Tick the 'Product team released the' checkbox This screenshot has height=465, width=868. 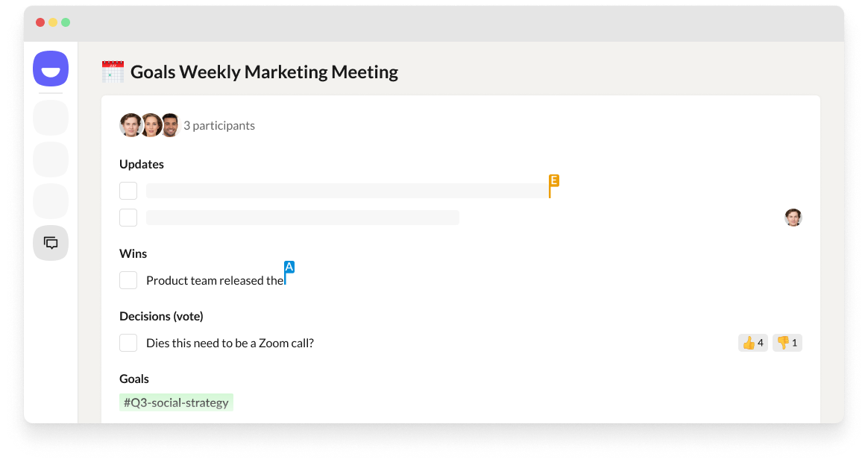click(128, 280)
